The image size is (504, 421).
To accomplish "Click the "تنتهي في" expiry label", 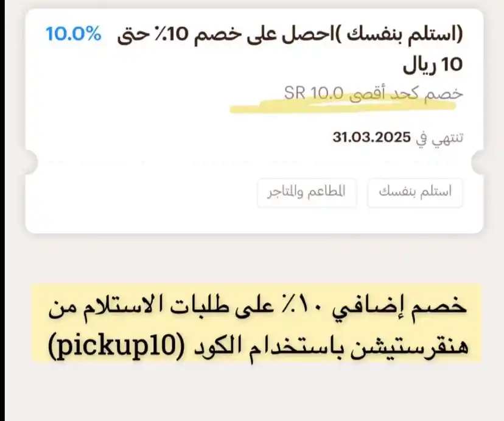I will pyautogui.click(x=439, y=138).
